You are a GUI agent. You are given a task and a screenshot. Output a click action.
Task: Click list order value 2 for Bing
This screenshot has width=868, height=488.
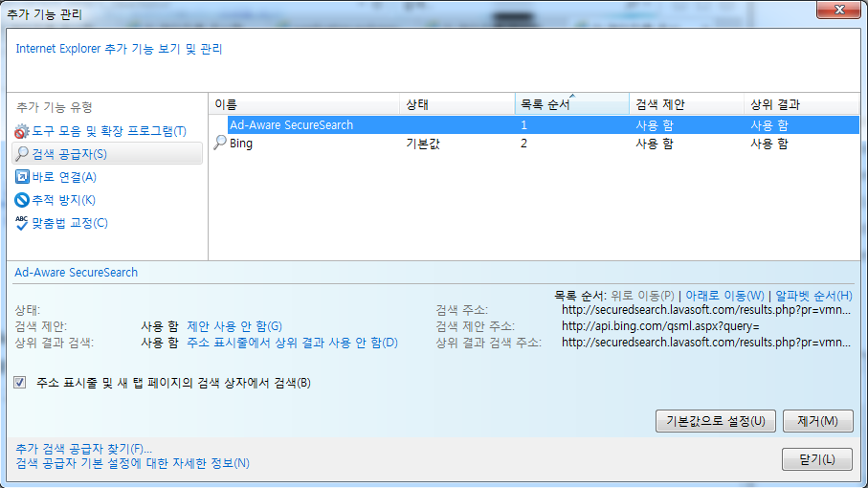(x=523, y=144)
